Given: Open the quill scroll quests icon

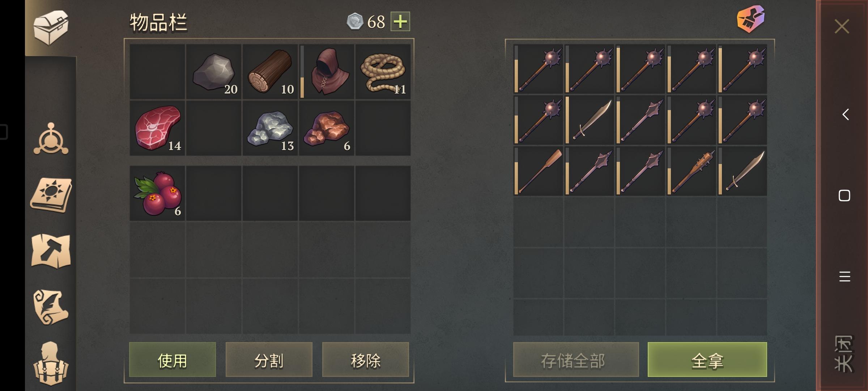Looking at the screenshot, I should pyautogui.click(x=51, y=307).
